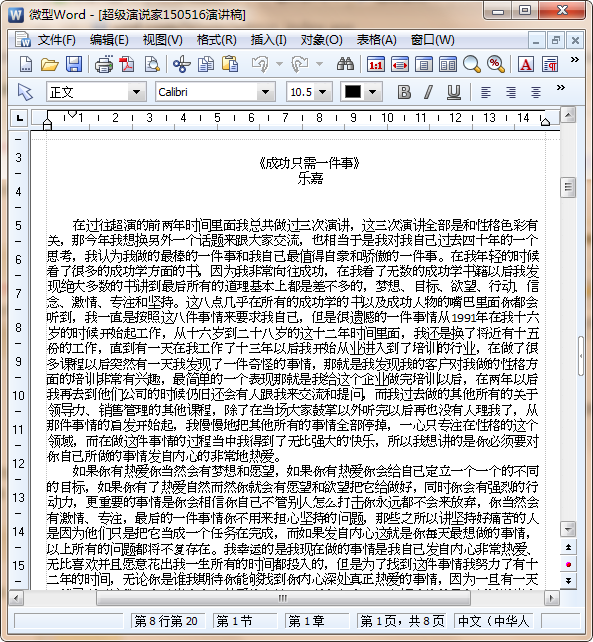The width and height of the screenshot is (593, 642).
Task: Click the Calibri font name field
Action: coord(206,92)
